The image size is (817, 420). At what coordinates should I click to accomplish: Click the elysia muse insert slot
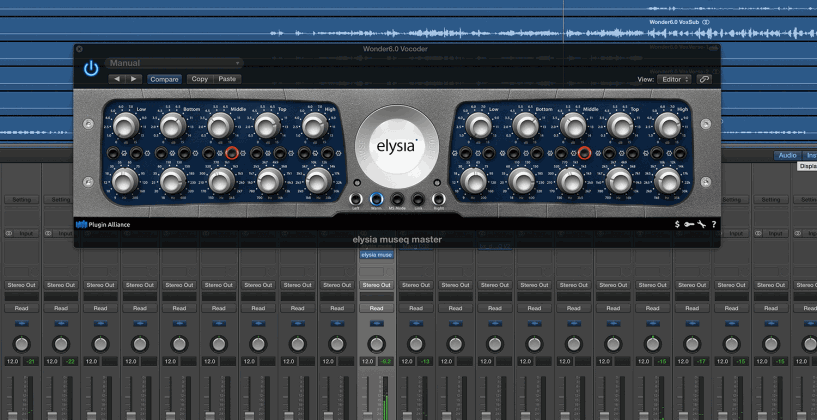coord(376,255)
